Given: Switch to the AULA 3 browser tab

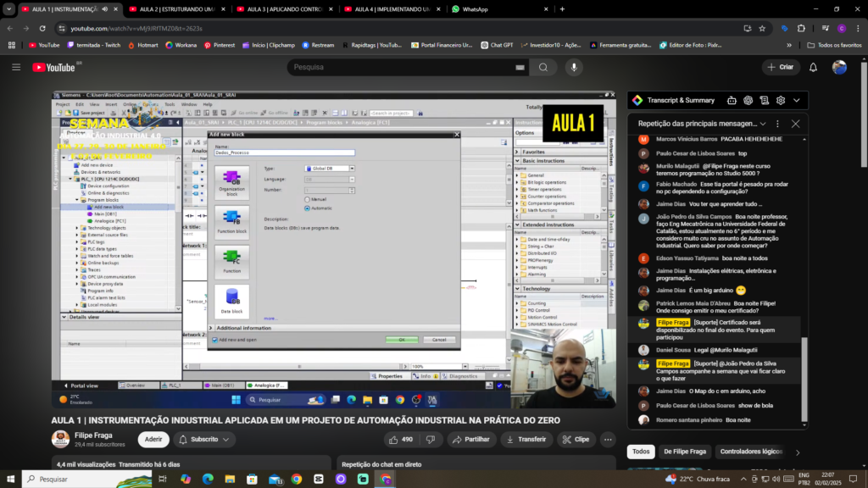Looking at the screenshot, I should click(284, 8).
